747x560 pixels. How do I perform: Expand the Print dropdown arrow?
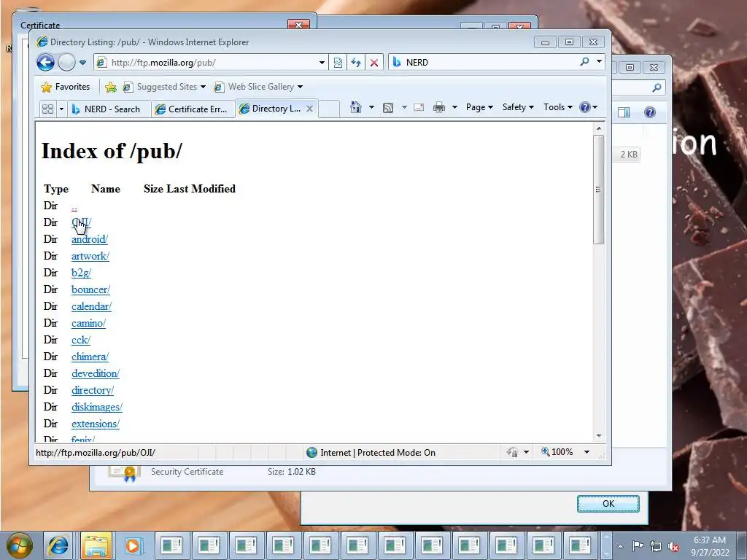click(x=454, y=107)
